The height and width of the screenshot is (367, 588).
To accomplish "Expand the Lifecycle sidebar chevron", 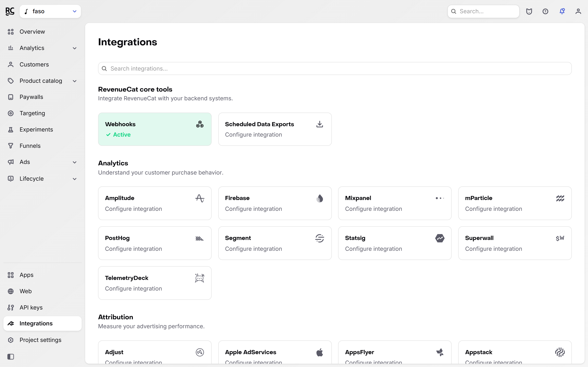I will click(x=75, y=179).
